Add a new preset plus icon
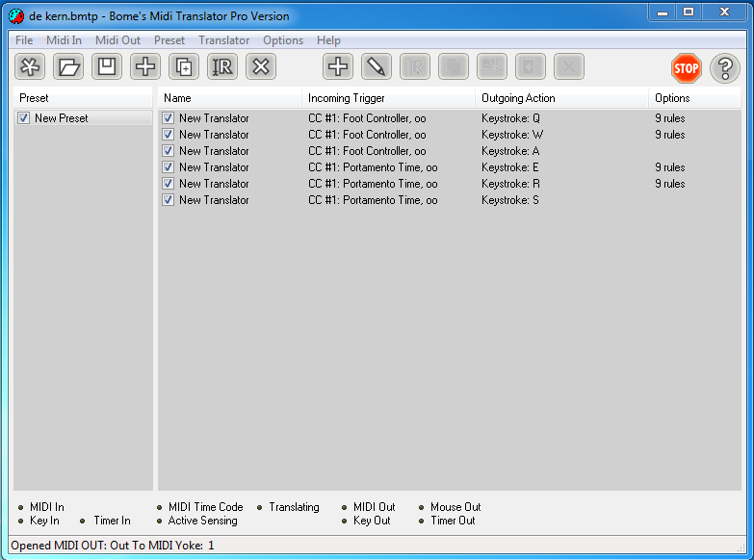This screenshot has height=560, width=754. click(x=145, y=66)
